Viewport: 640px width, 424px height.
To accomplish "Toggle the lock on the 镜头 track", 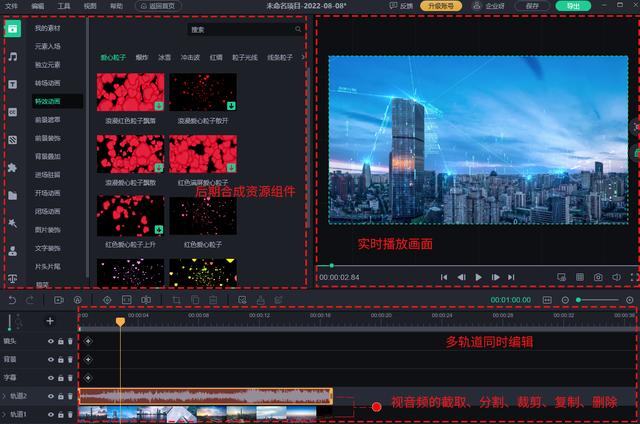I will [x=61, y=341].
